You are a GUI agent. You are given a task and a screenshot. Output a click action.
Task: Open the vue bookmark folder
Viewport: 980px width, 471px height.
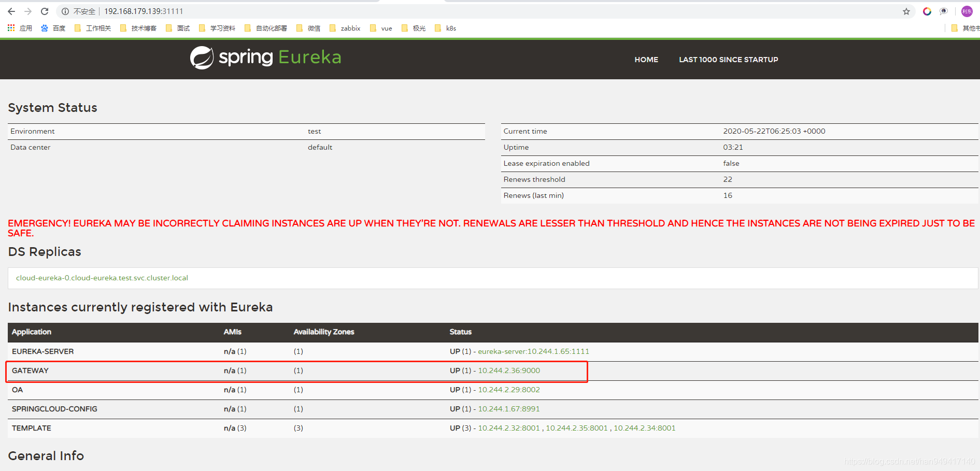tap(381, 28)
